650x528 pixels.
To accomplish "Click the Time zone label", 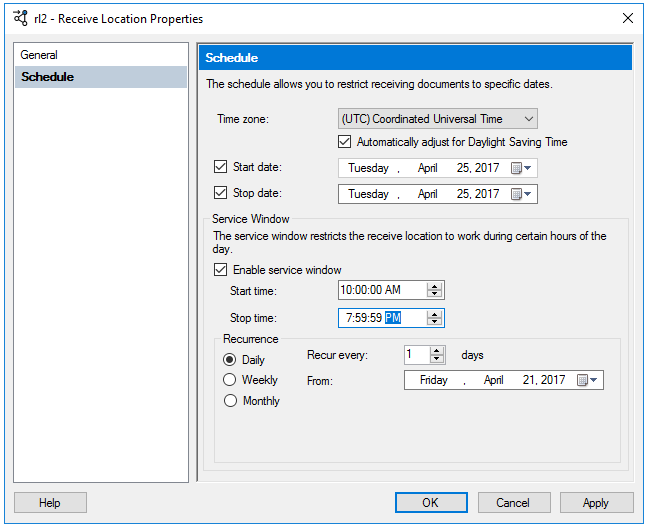I will tap(243, 119).
